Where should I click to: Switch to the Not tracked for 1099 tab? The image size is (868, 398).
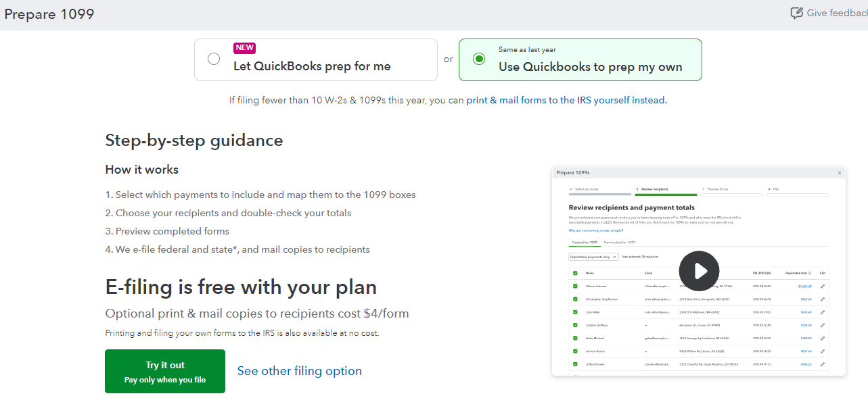click(620, 243)
